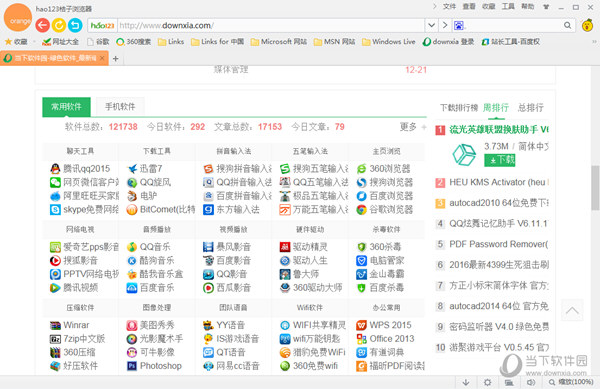Open downloads arrow icon in status bar
Screen dimensions: 600x389
pyautogui.click(x=466, y=382)
